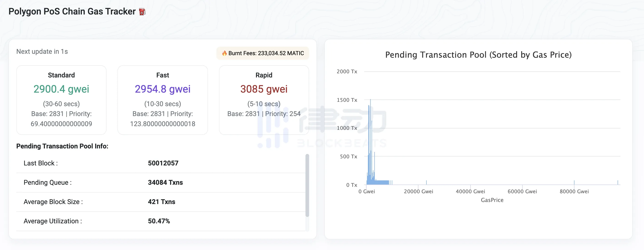
Task: Click the lone chart bar past 20000 Gwei
Action: click(426, 182)
